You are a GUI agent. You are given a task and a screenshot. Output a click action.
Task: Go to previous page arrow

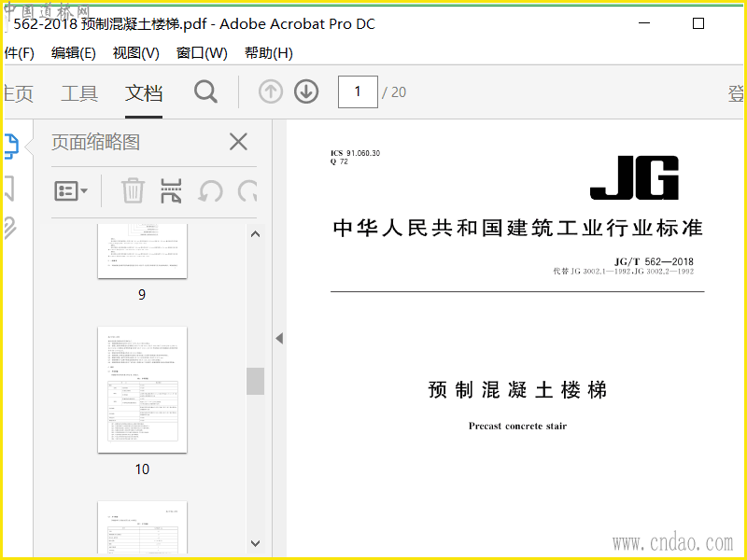tap(271, 91)
